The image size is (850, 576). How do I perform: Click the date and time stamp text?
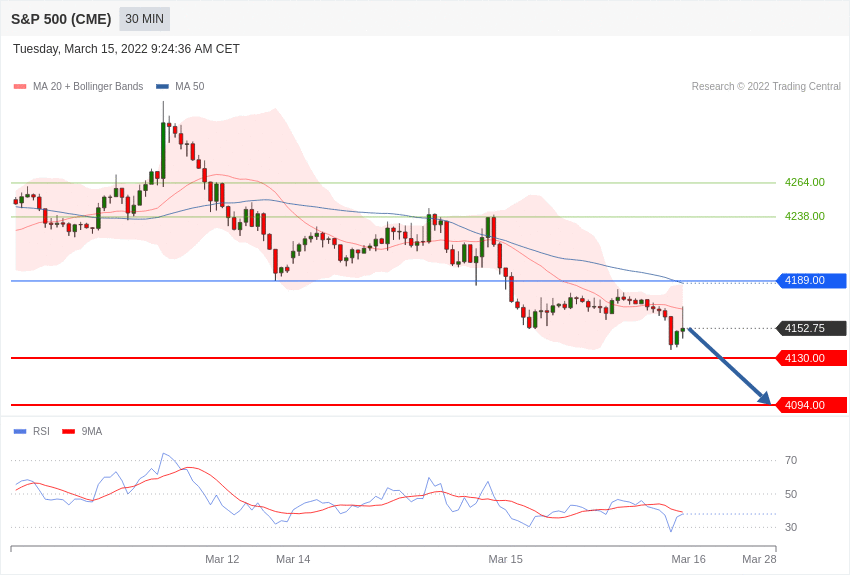(x=126, y=49)
